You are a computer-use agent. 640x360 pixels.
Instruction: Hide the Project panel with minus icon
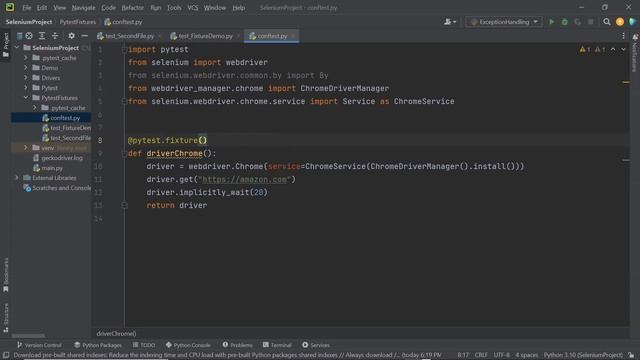84,36
